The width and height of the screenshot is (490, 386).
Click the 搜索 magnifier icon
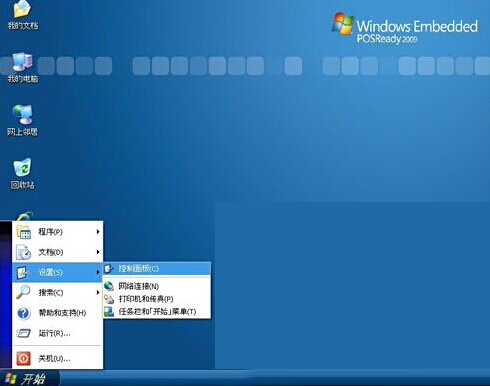[23, 292]
